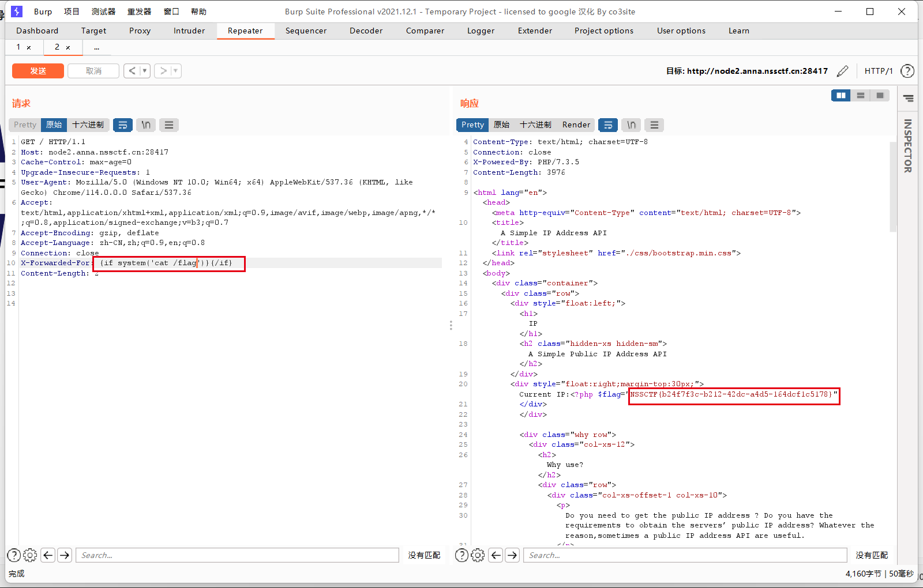Open request search help icon
Viewport: 923px width, 588px height.
(14, 555)
